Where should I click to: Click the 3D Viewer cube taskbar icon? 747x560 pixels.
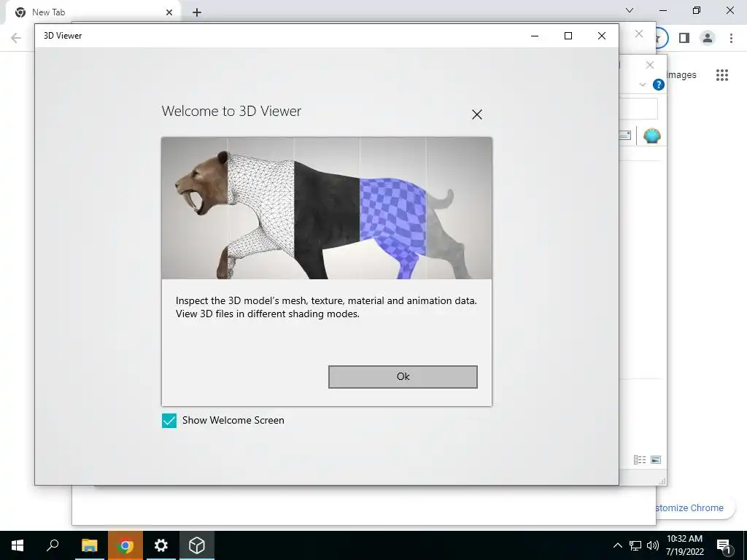(197, 545)
